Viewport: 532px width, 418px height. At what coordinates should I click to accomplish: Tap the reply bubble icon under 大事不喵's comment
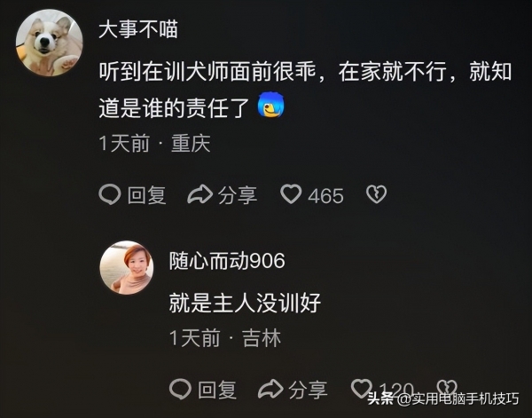tap(110, 194)
